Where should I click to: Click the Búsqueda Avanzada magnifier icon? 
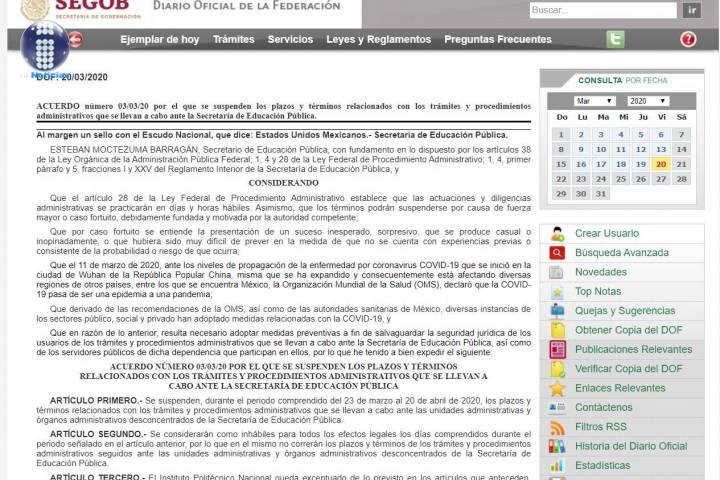(557, 253)
